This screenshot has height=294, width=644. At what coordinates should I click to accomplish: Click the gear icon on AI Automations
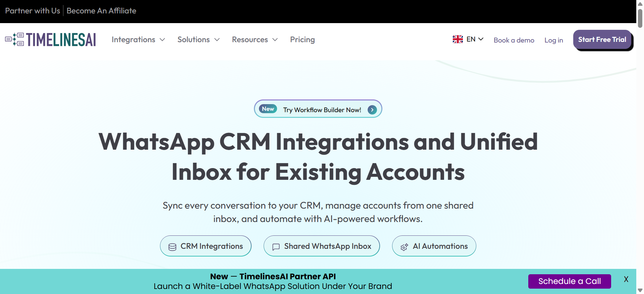405,247
